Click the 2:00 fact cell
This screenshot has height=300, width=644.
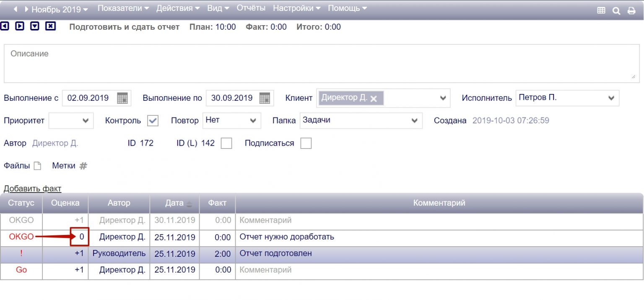tap(217, 254)
